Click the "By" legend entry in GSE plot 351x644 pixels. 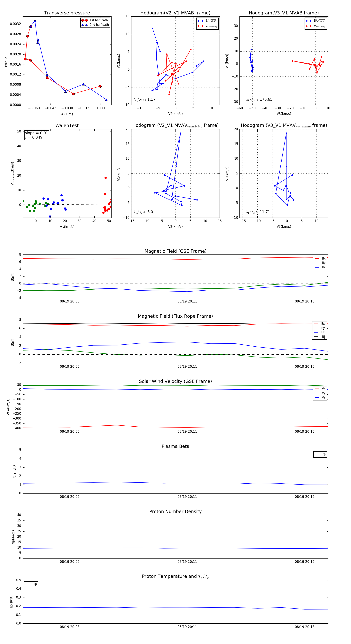point(320,263)
